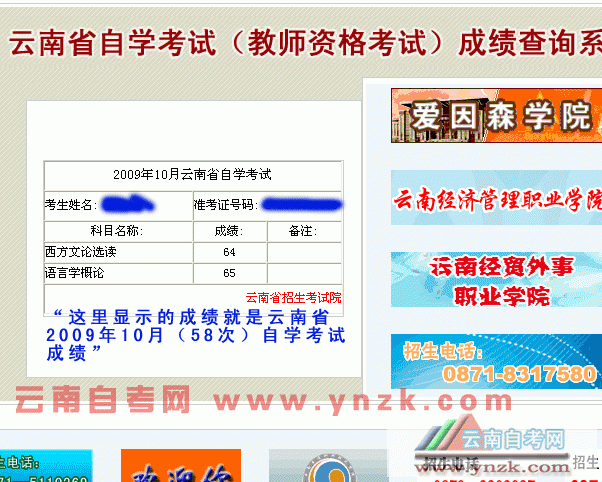Select the 语言学概论 subject row
This screenshot has height=482, width=602.
tap(76, 272)
